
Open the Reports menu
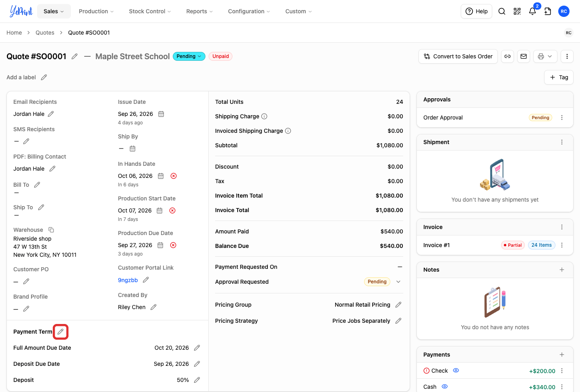pos(199,11)
